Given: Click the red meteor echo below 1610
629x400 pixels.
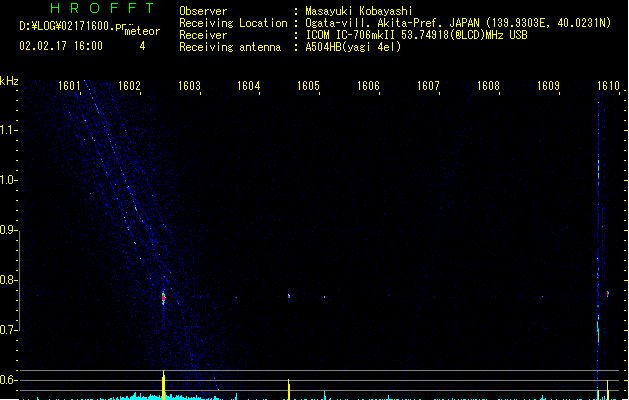Looking at the screenshot, I should pos(608,294).
